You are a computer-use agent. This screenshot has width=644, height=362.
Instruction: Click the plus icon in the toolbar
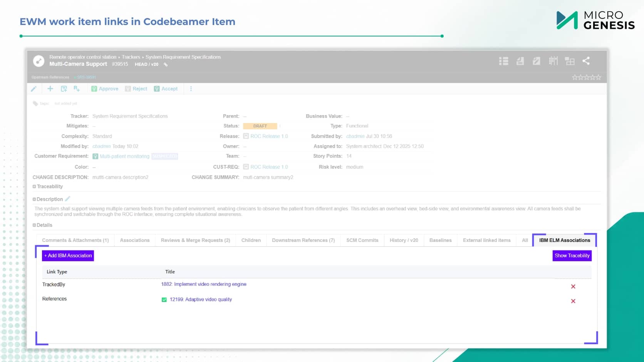point(50,89)
